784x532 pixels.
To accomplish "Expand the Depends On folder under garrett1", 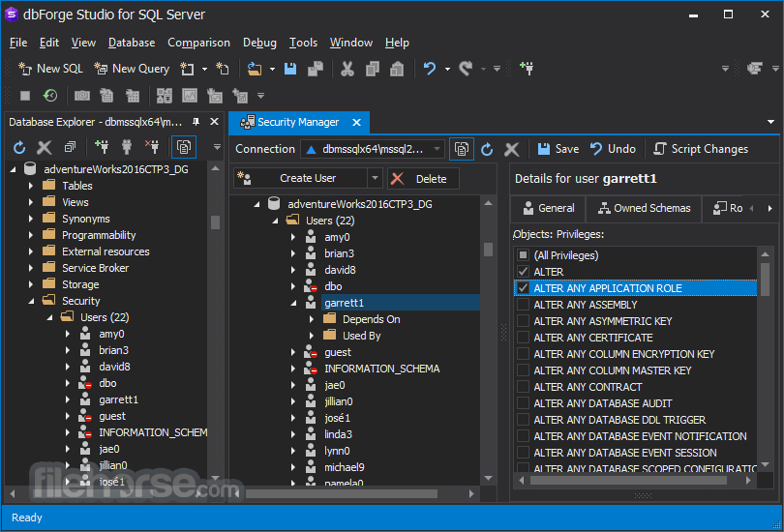I will click(312, 319).
